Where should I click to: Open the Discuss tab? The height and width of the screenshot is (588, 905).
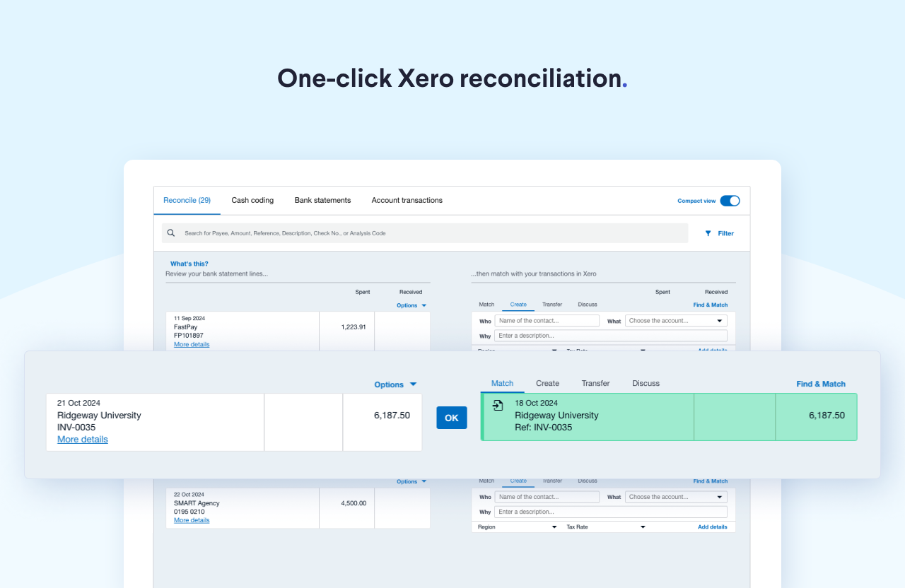pyautogui.click(x=646, y=383)
